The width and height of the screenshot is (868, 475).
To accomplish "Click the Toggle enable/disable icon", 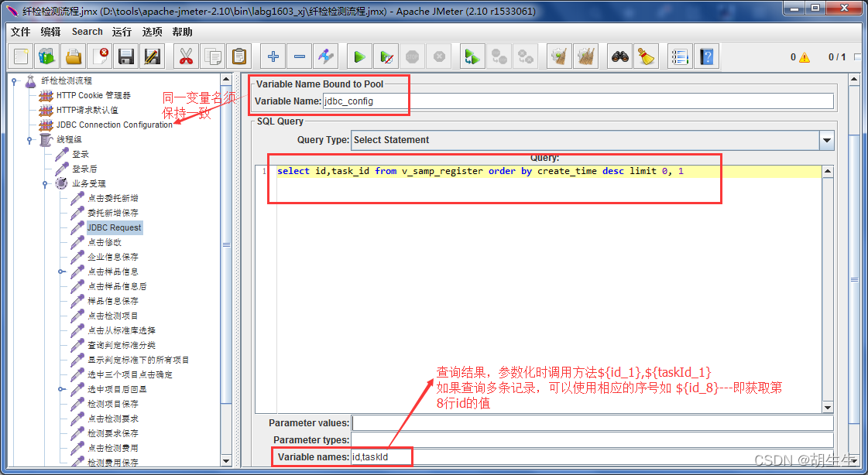I will (325, 56).
